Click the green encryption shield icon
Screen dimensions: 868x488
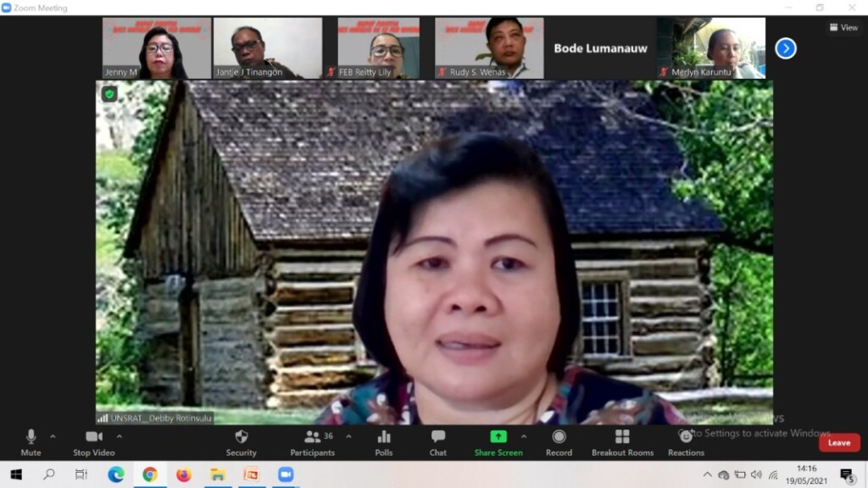click(109, 94)
